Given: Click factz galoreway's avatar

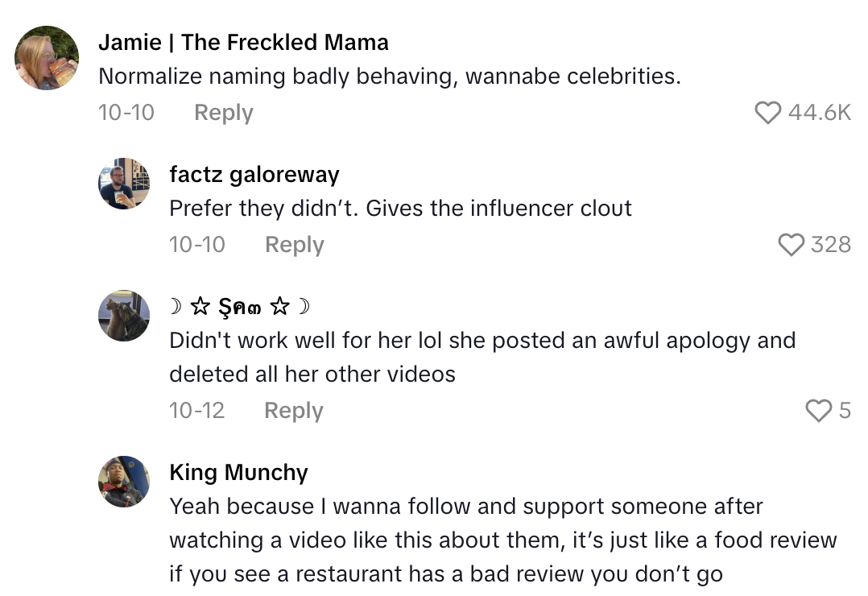Looking at the screenshot, I should 124,183.
